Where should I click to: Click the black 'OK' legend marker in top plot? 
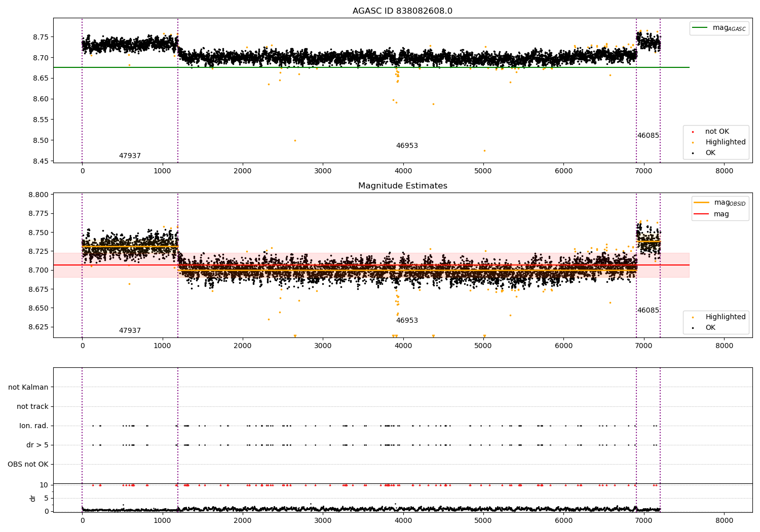[693, 153]
